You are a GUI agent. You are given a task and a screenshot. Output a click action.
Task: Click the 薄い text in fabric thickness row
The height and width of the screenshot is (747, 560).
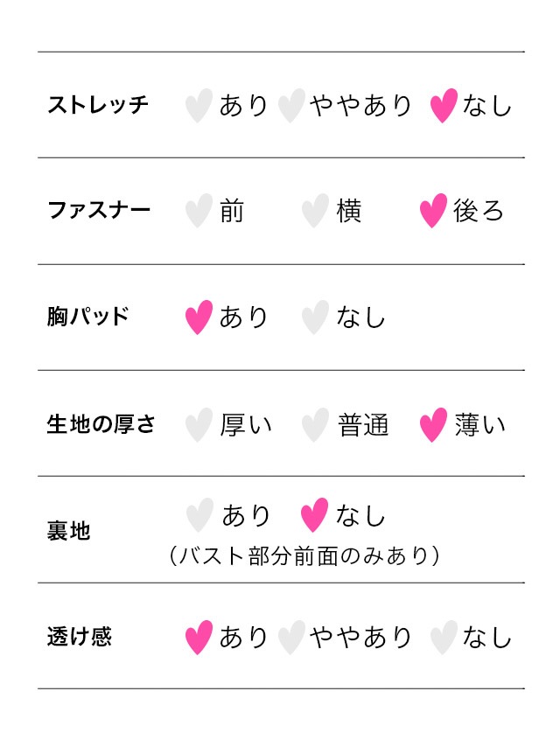point(479,425)
